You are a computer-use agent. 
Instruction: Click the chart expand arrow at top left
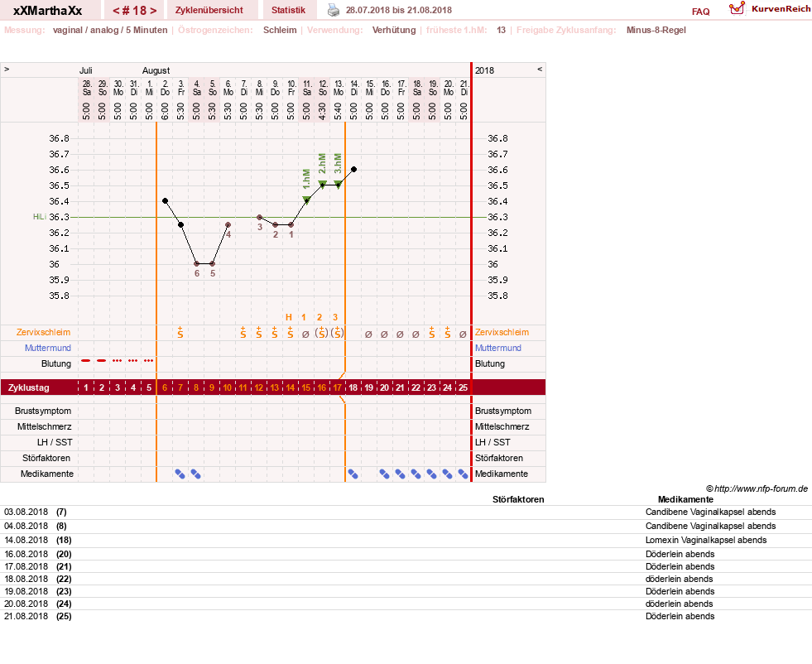pos(7,69)
